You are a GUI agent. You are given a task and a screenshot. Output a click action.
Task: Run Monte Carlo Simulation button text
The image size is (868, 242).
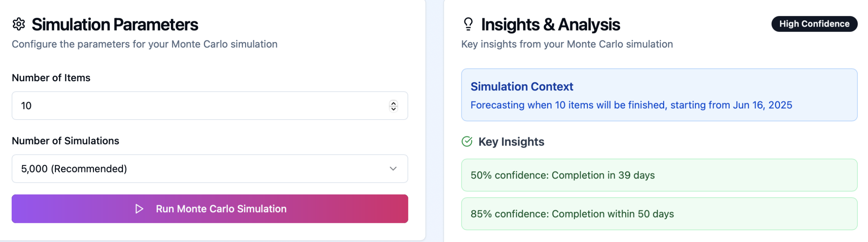point(221,209)
